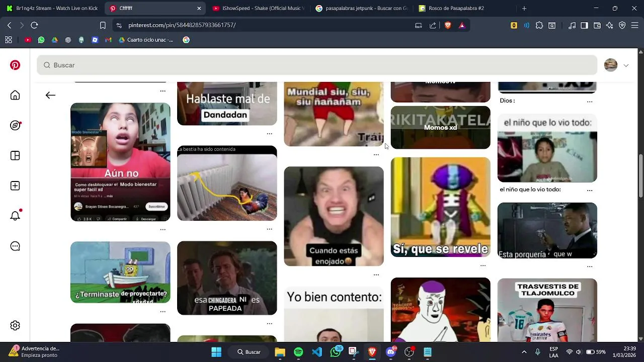Viewport: 644px width, 362px height.
Task: Open the Esta porquería que w pin
Action: click(x=547, y=230)
